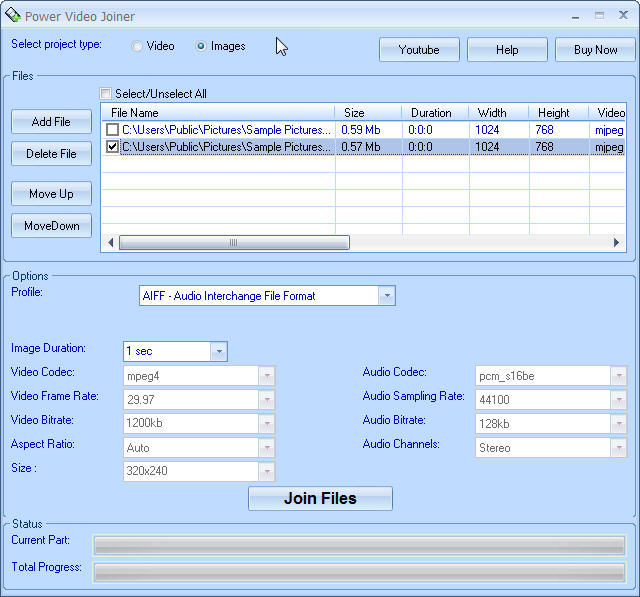The image size is (640, 597).
Task: Select the Images project type radio button
Action: tap(201, 46)
